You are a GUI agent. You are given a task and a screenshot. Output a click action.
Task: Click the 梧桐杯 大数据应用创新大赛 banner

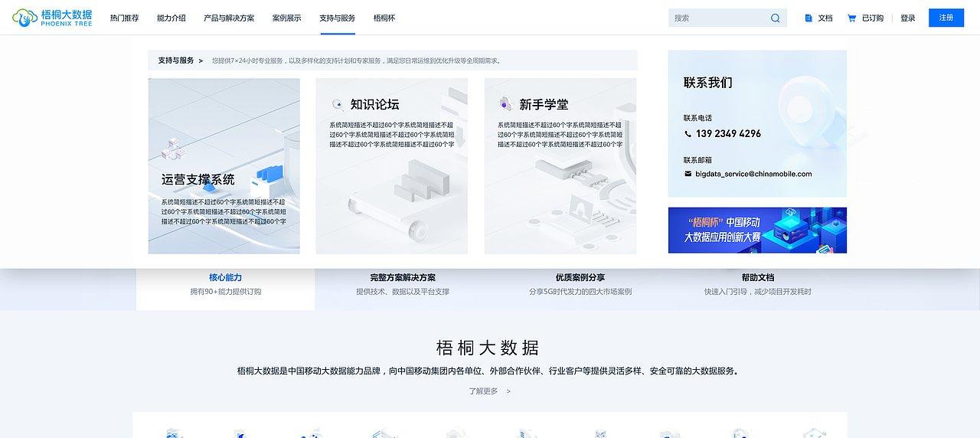(x=757, y=230)
